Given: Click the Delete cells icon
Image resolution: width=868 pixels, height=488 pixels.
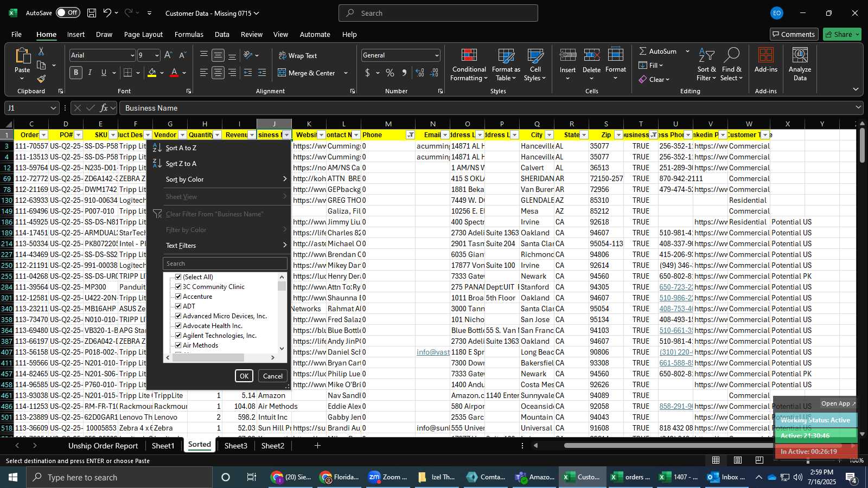Looking at the screenshot, I should pos(591,55).
